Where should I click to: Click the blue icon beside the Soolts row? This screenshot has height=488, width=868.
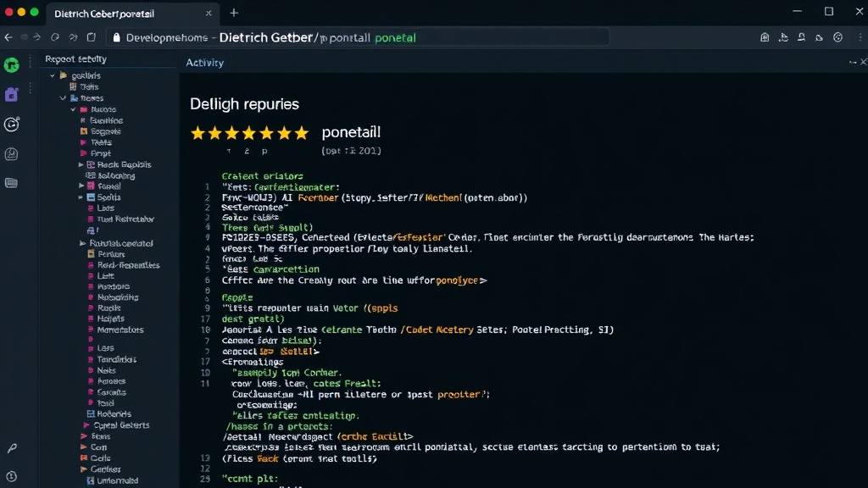(91, 197)
